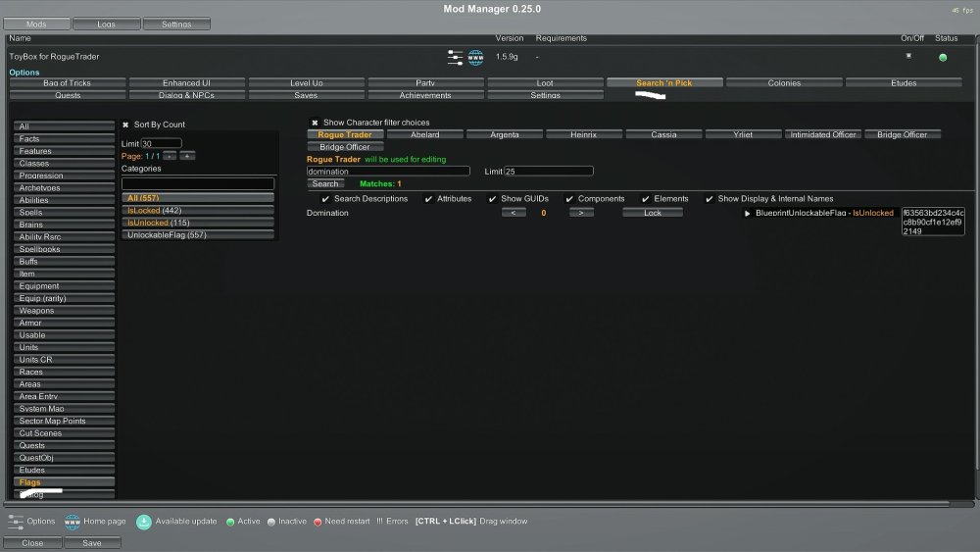Switch to the Colonies tab
This screenshot has width=980, height=552.
pyautogui.click(x=784, y=83)
